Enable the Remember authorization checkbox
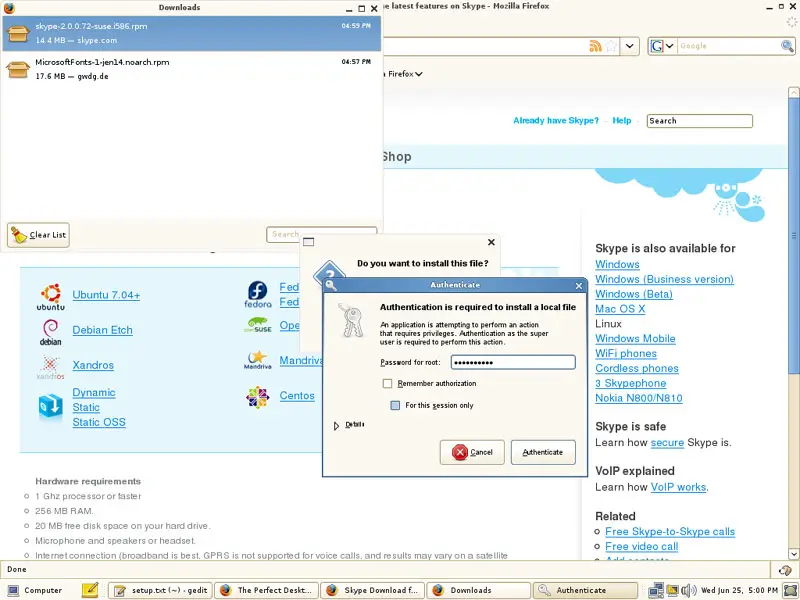800x600 pixels. [387, 384]
